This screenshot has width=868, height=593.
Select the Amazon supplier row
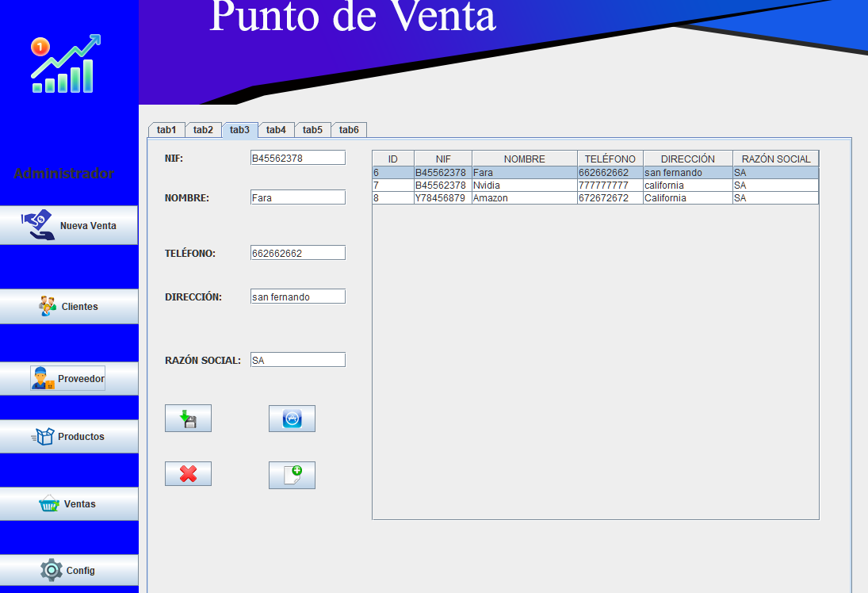tap(523, 198)
